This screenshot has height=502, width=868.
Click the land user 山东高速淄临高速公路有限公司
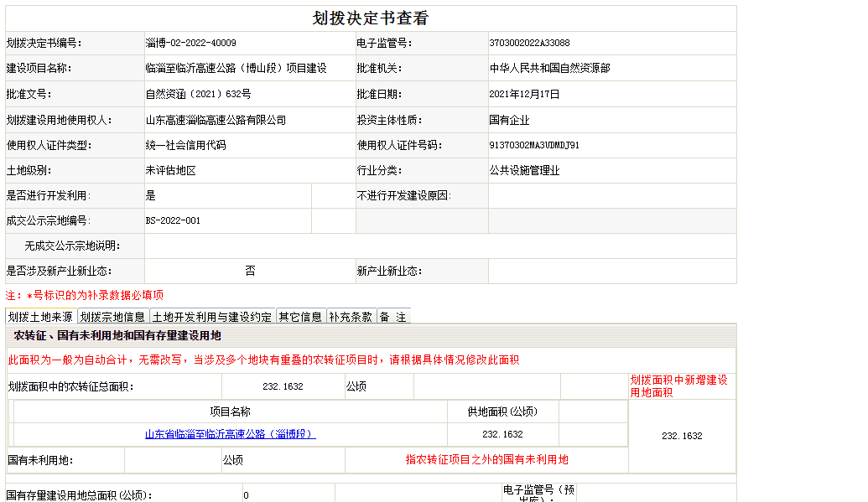(216, 121)
